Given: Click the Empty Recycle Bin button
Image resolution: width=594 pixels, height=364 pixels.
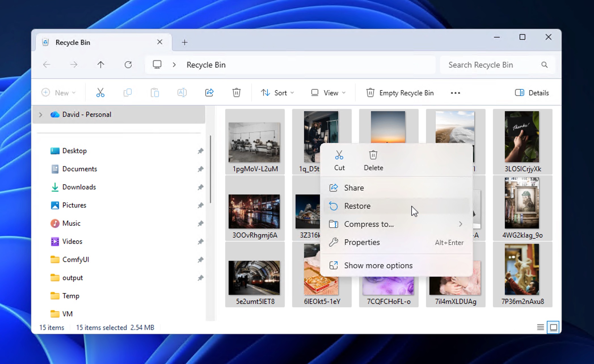Looking at the screenshot, I should tap(399, 93).
